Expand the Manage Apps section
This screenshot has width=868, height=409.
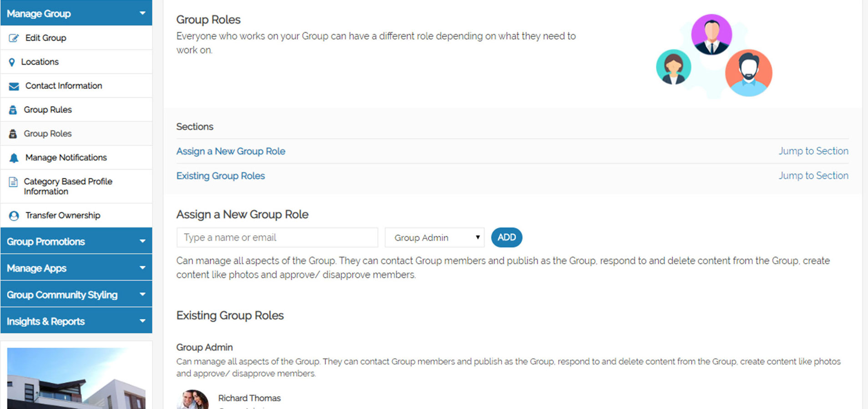tap(142, 268)
